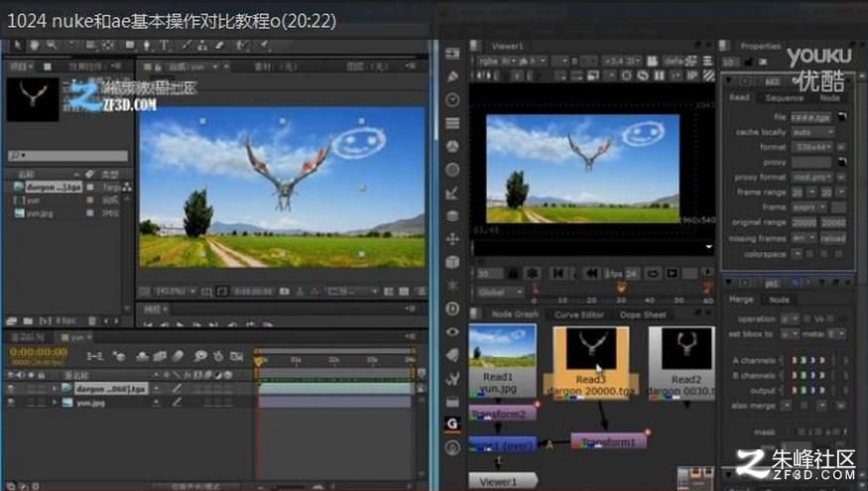
Task: Open Nuke Keyer nodes icon
Action: (x=452, y=192)
